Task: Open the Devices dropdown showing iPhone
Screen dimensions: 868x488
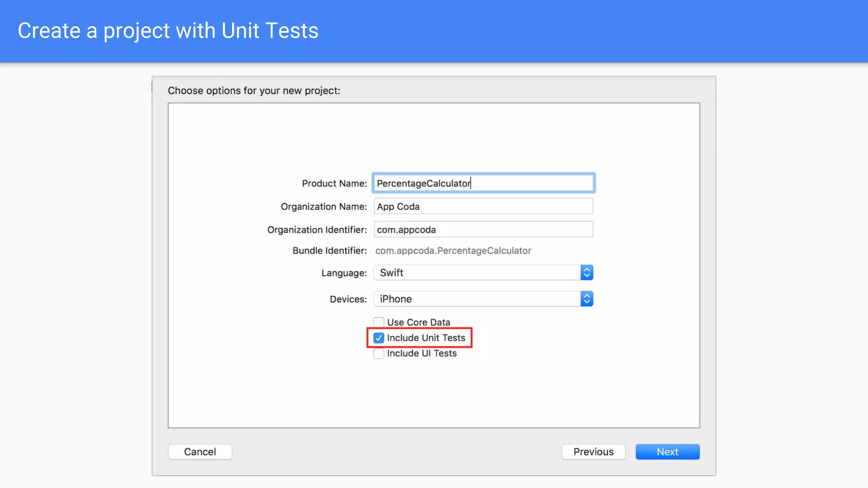Action: coord(476,299)
